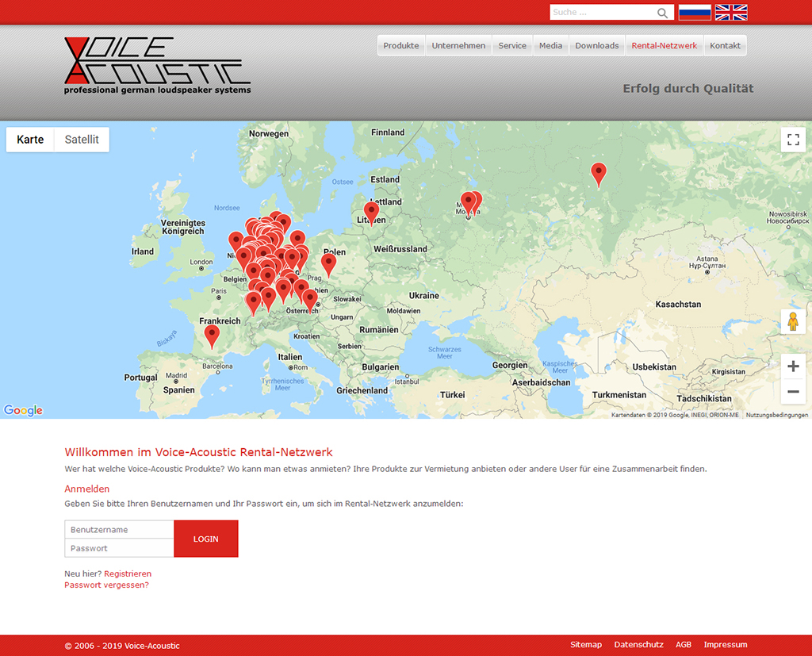Open the Downloads menu
Image resolution: width=812 pixels, height=656 pixels.
click(596, 46)
